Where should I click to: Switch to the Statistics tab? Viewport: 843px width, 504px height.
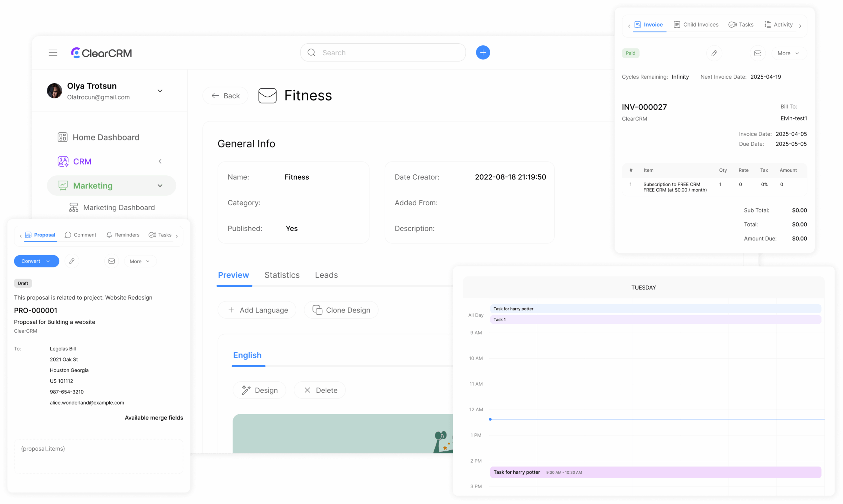click(x=282, y=275)
